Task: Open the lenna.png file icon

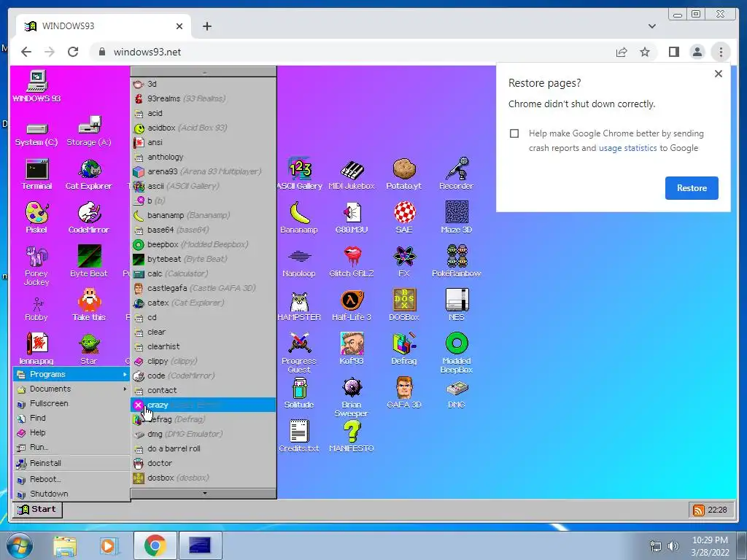Action: 36,349
